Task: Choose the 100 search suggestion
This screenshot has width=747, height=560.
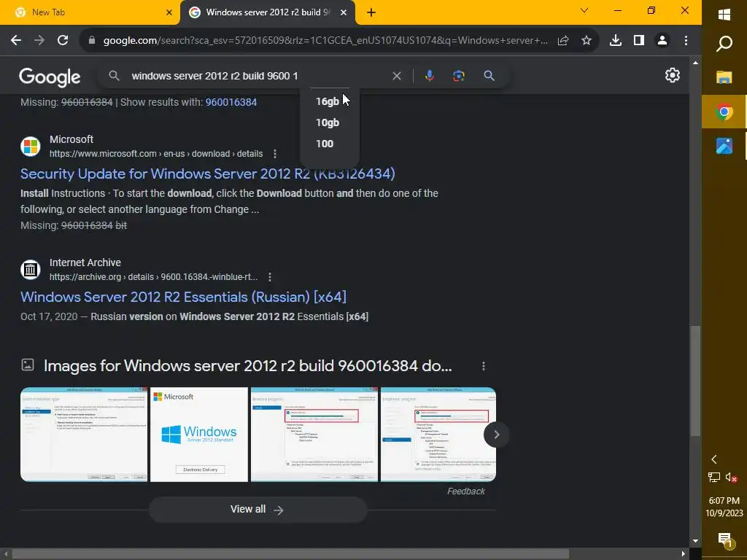Action: pos(325,144)
